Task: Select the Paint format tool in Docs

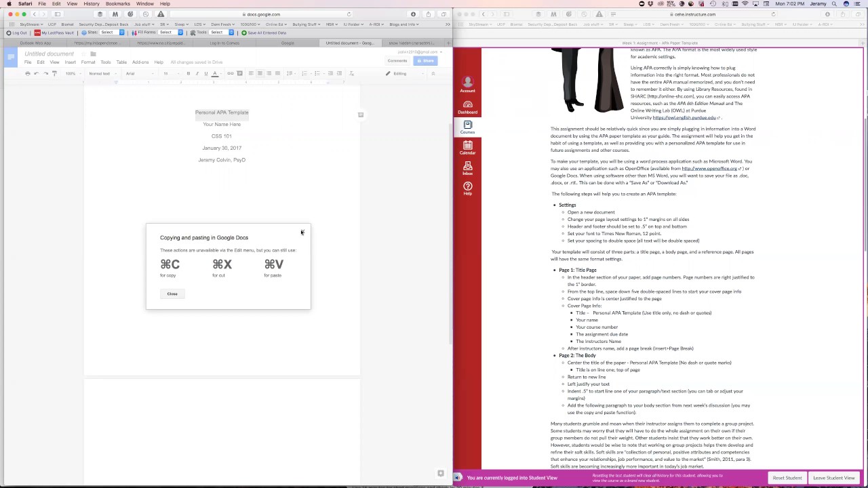Action: [55, 73]
